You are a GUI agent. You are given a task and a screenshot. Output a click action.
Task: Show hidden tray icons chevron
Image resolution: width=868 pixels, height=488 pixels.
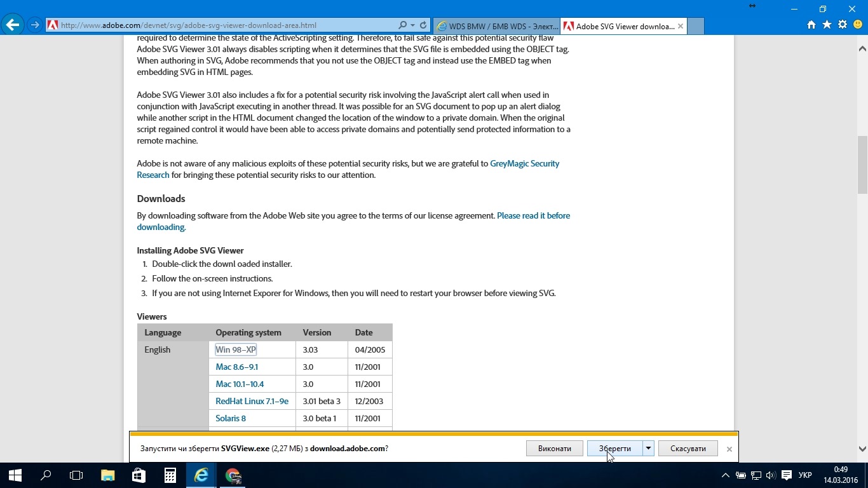coord(726,475)
